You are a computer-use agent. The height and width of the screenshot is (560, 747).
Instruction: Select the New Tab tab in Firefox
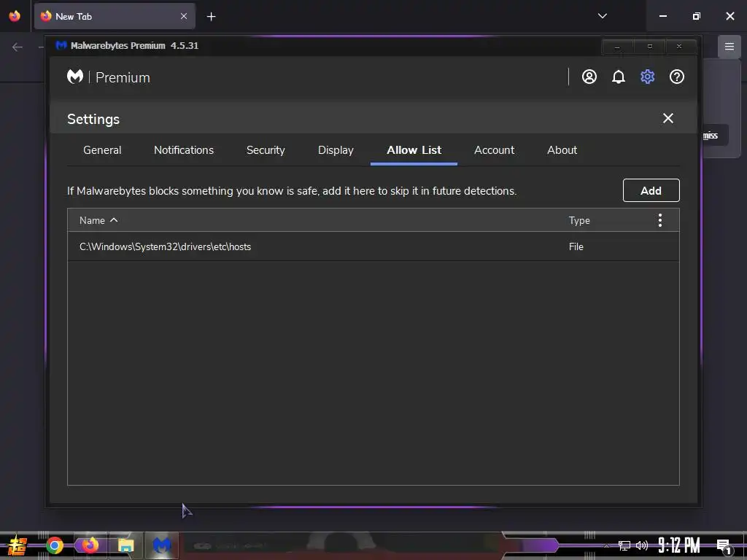pyautogui.click(x=115, y=16)
